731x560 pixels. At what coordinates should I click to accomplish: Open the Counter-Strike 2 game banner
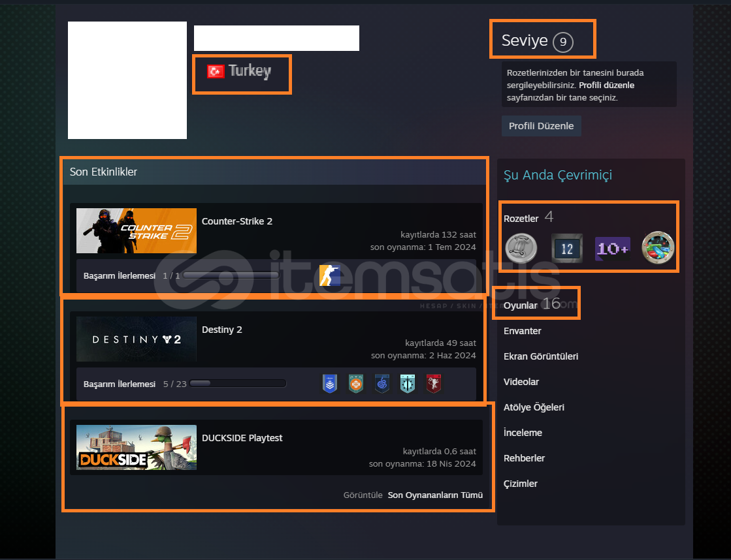(137, 230)
